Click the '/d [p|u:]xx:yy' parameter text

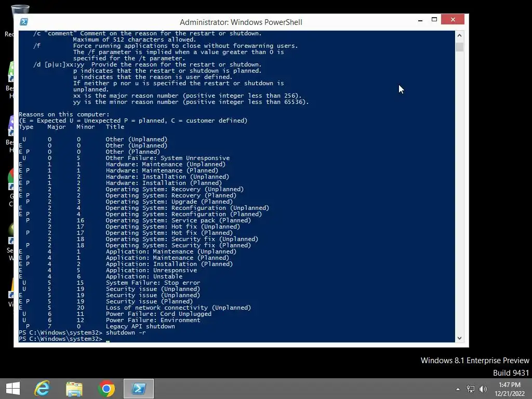point(59,64)
